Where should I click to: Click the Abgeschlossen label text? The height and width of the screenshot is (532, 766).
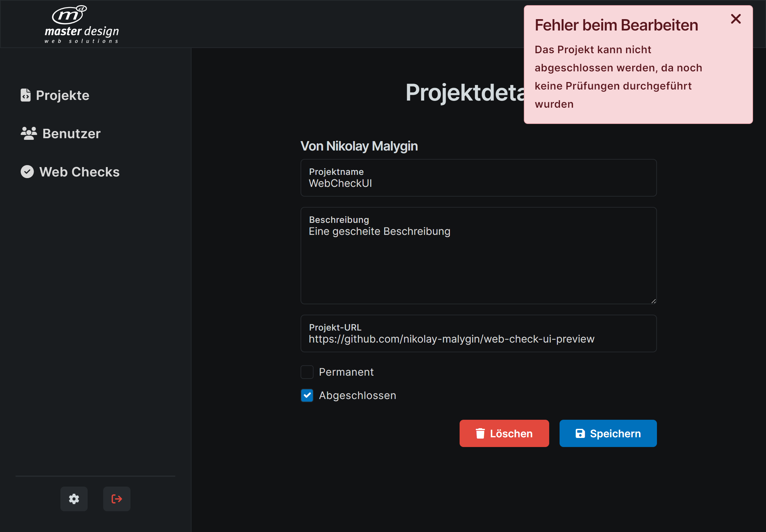click(357, 395)
